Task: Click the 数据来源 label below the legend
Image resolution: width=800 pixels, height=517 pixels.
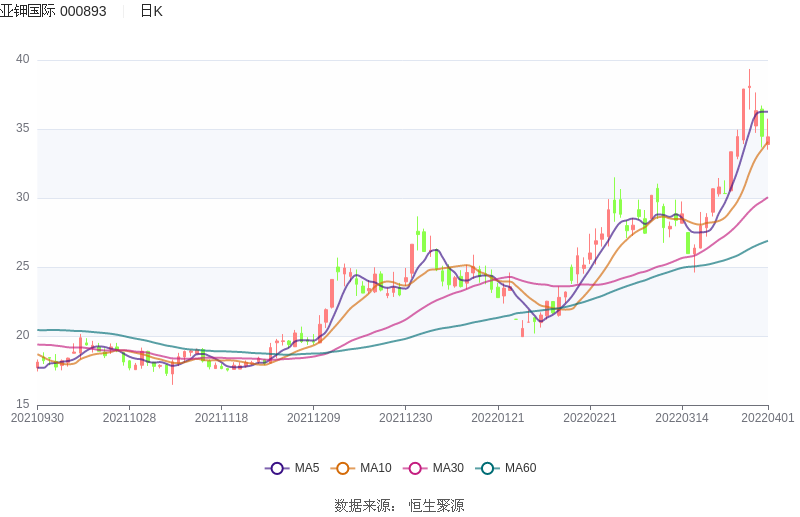Action: tap(365, 505)
